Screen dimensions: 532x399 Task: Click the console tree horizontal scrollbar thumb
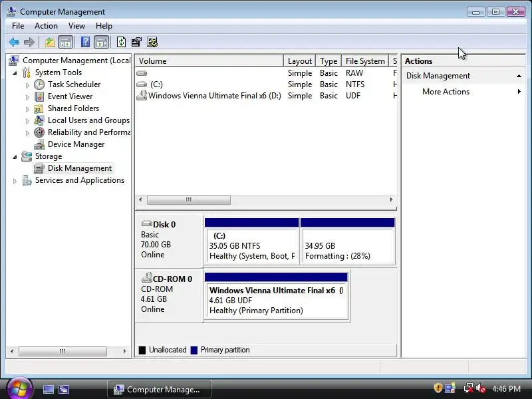[63, 351]
